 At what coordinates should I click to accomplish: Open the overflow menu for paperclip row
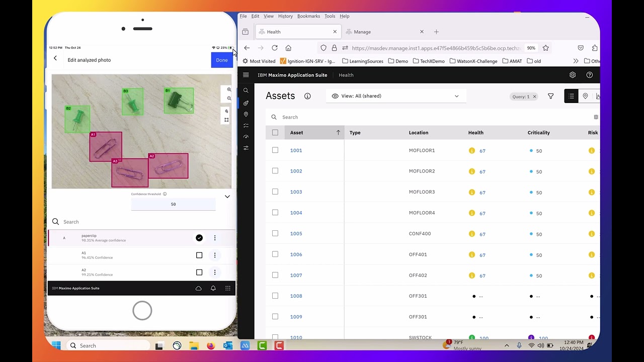coord(215,238)
